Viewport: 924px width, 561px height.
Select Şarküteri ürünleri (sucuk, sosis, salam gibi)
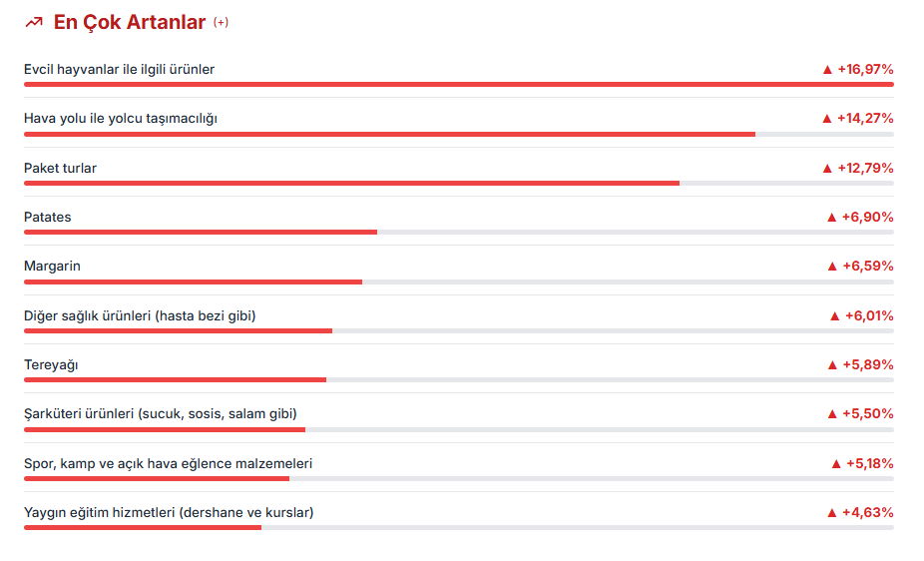160,413
